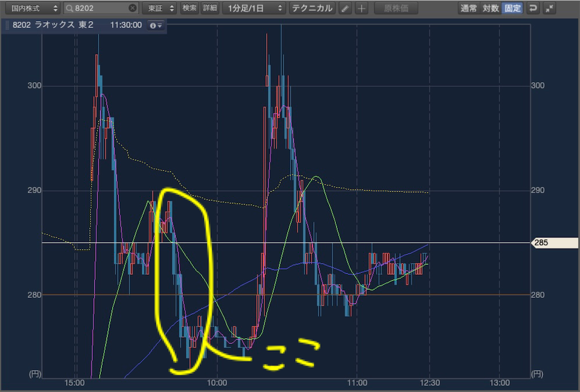Click the 11:00 time axis label
Viewport: 580px width, 392px height.
[357, 383]
